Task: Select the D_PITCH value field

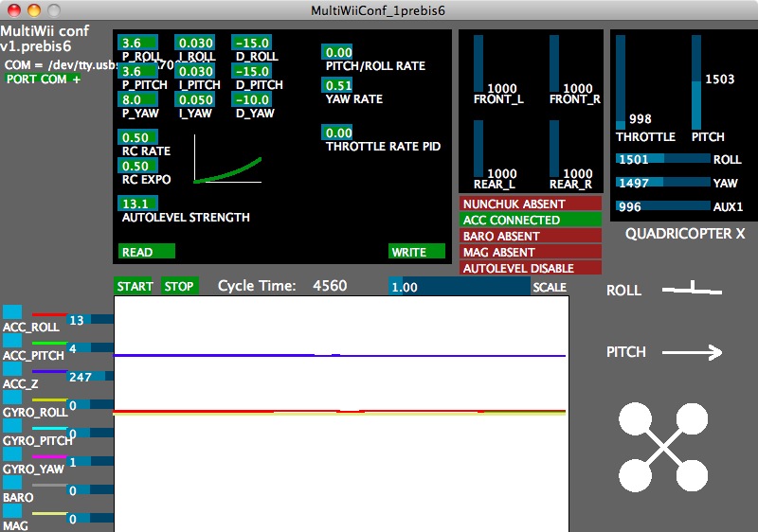Action: coord(252,71)
